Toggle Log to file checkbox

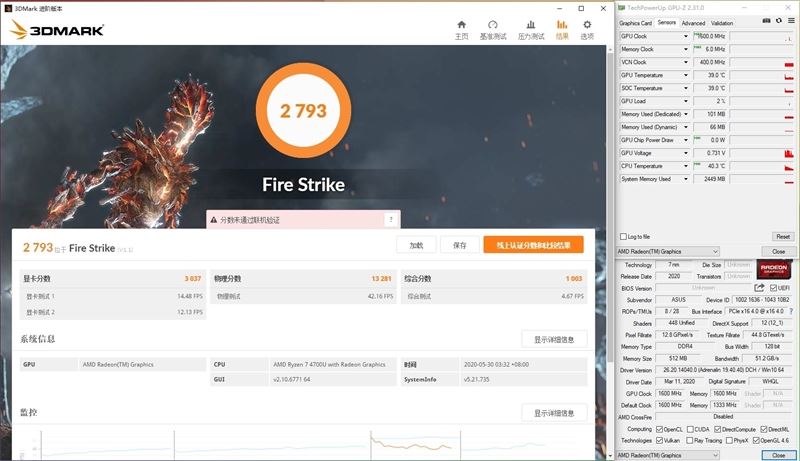623,237
